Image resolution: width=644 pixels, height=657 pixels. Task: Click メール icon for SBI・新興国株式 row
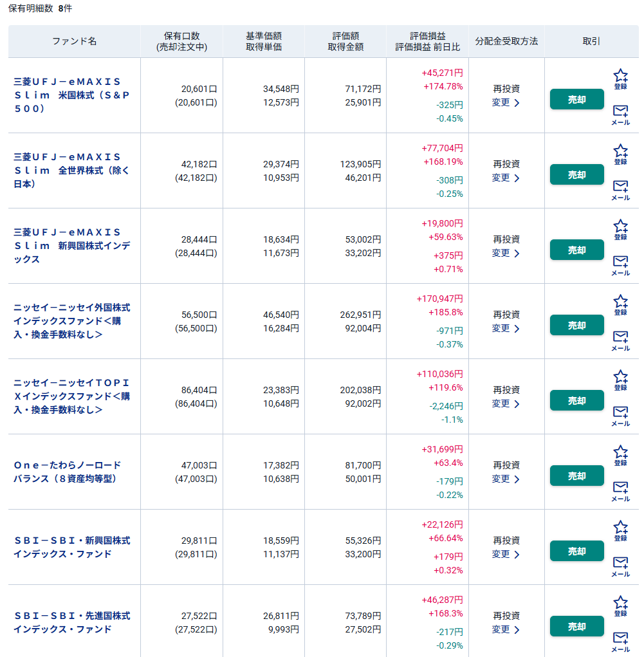621,566
